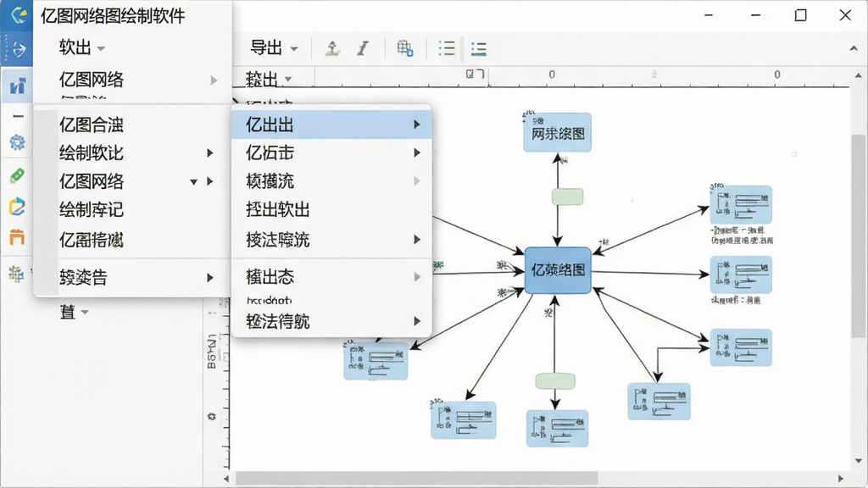Viewport: 868px width, 488px height.
Task: Select the topmost diagram node above center
Action: (558, 132)
